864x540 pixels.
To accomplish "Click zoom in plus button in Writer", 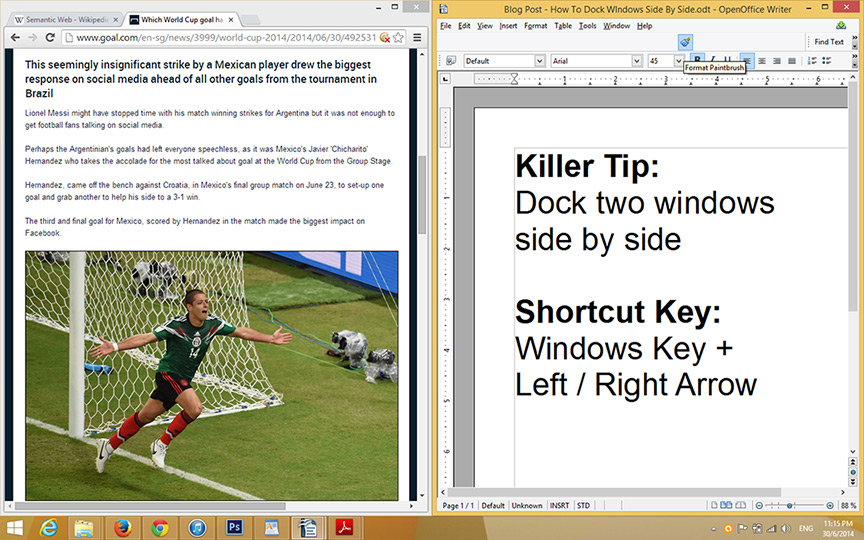I will (830, 505).
